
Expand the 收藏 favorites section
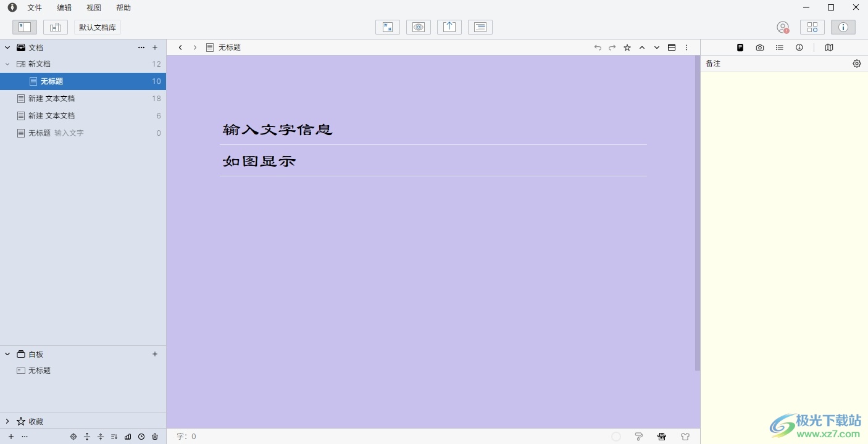point(7,421)
